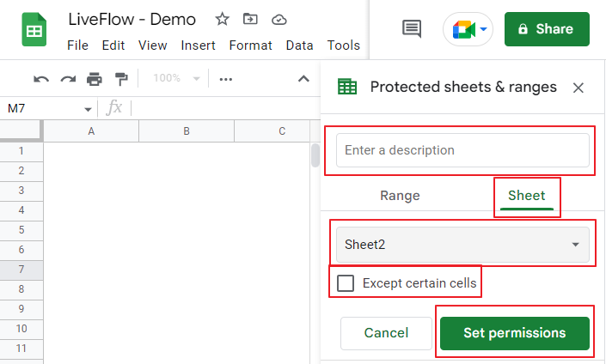This screenshot has width=606, height=364.
Task: Check the cloud save status icon
Action: 279,19
